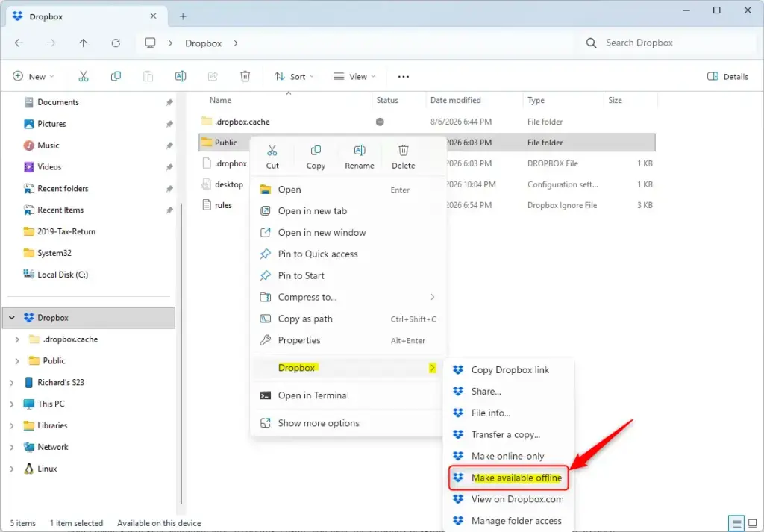Choose Make available offline

point(509,478)
